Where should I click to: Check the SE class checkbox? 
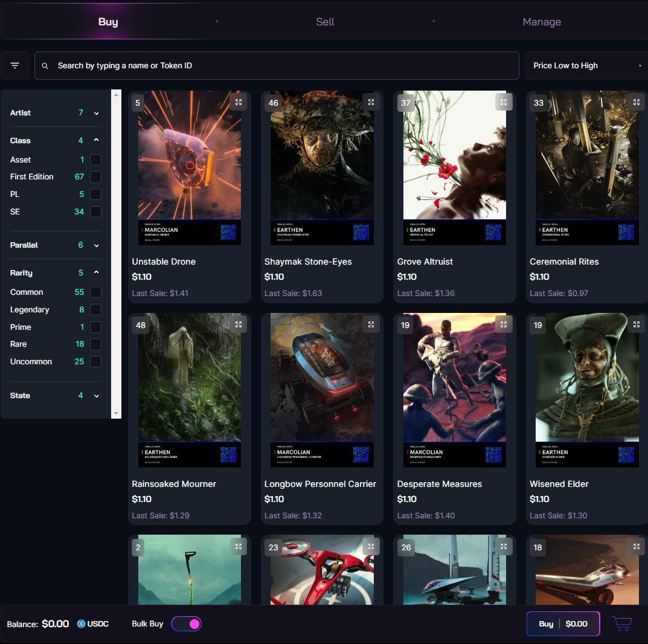(x=95, y=211)
